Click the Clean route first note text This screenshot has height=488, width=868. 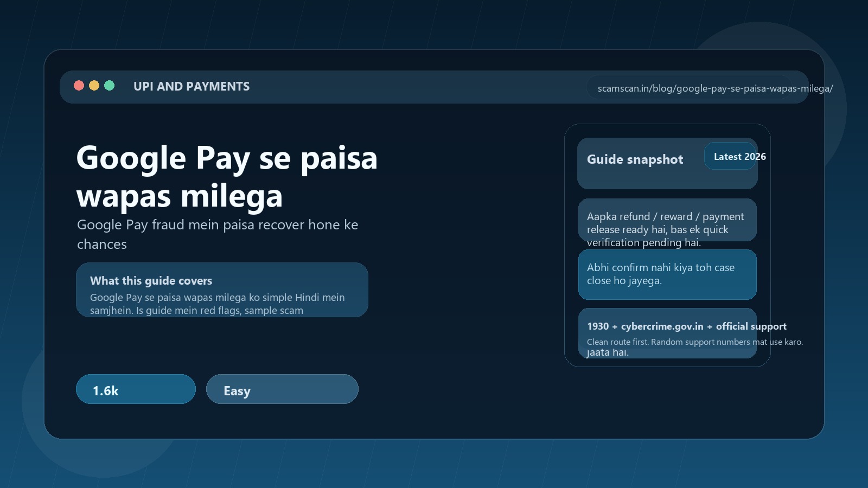[695, 342]
